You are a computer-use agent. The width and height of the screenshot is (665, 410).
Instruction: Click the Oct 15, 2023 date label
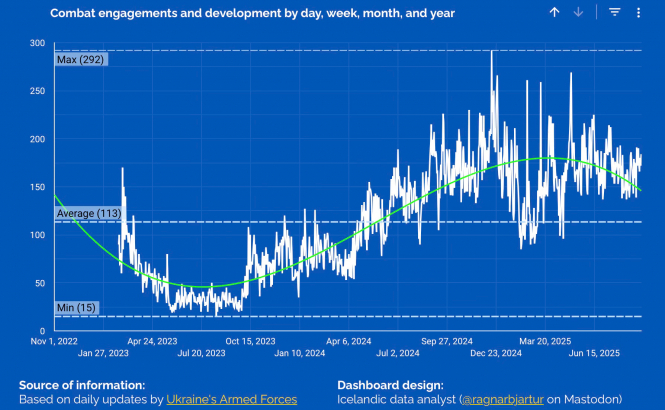(x=249, y=340)
